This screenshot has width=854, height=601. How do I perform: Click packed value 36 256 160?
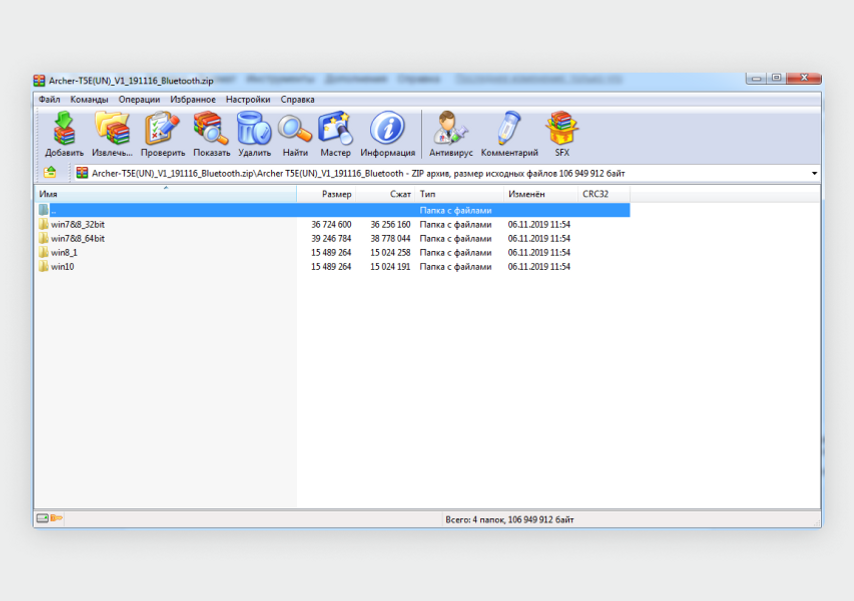pyautogui.click(x=391, y=224)
